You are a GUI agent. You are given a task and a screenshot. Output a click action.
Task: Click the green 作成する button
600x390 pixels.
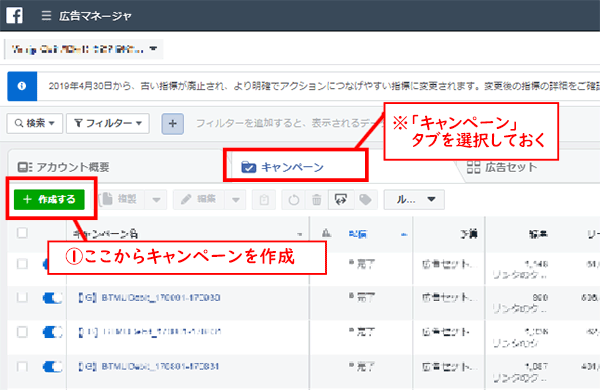click(49, 199)
